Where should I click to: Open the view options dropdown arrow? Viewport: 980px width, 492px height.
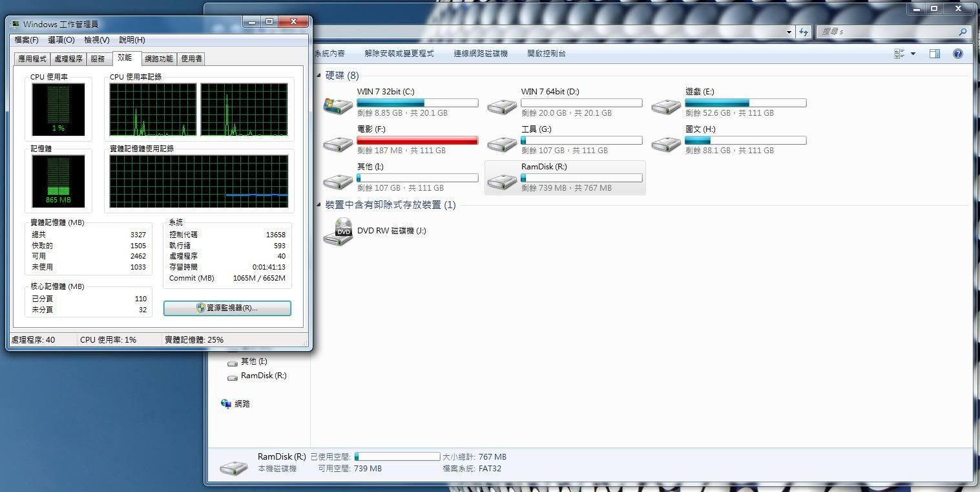pos(913,54)
